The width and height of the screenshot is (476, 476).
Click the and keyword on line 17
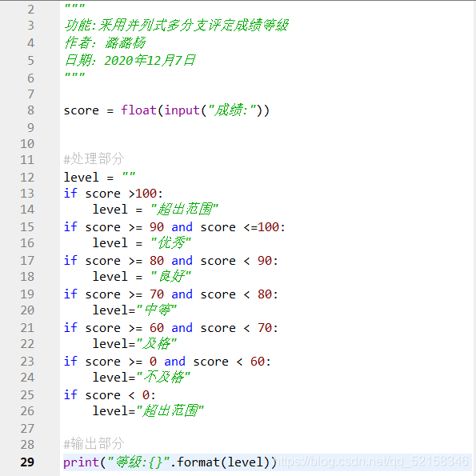[182, 261]
